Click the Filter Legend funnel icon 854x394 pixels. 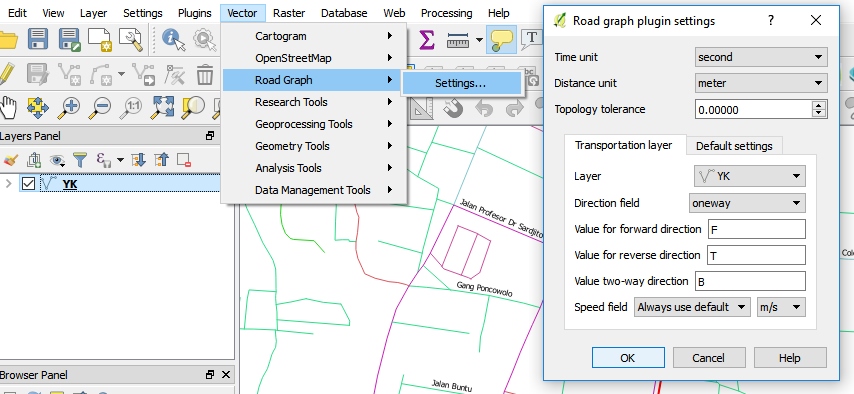(80, 160)
